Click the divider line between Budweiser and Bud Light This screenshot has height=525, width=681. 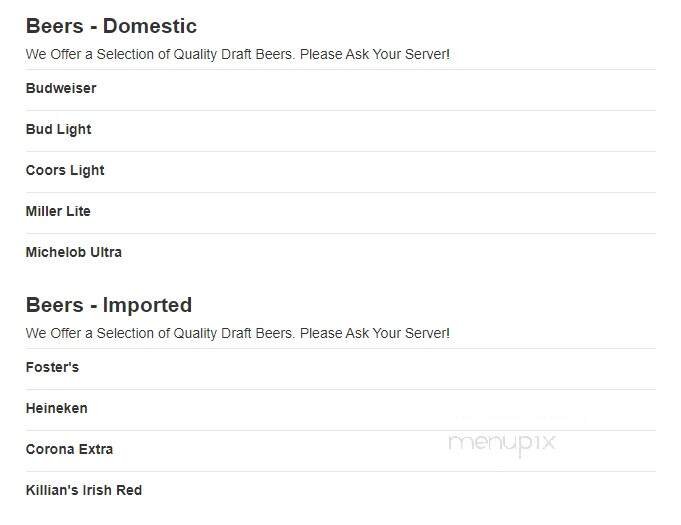point(340,110)
